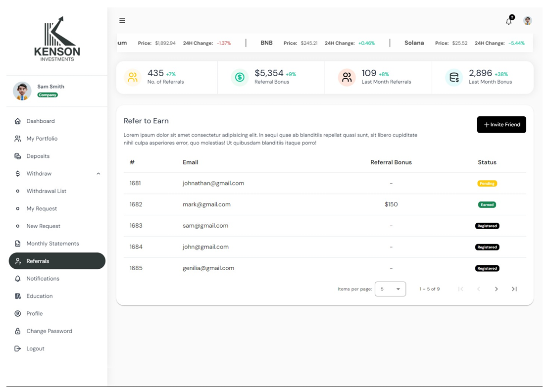Open the items per page dropdown
The image size is (550, 392).
click(x=390, y=289)
